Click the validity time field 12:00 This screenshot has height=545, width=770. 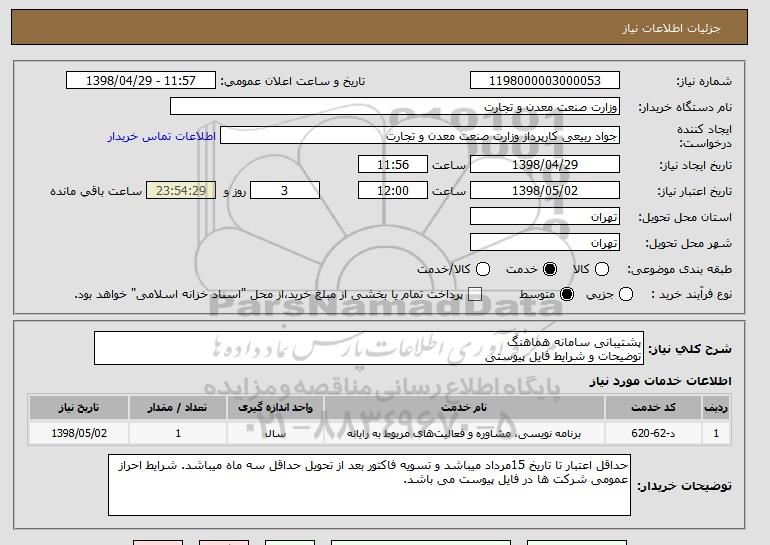[393, 191]
